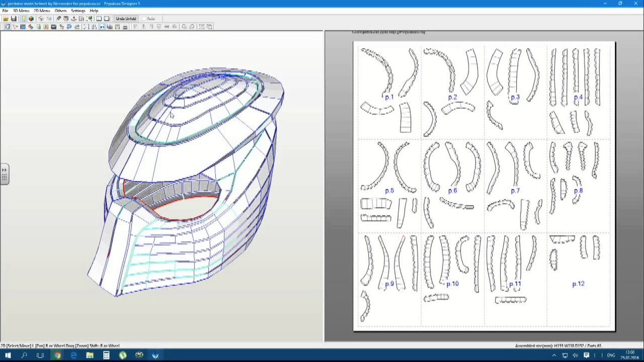Click the p.10 page label

pyautogui.click(x=452, y=284)
